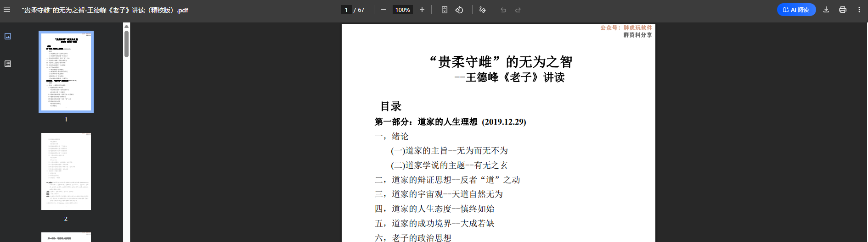Open the hamburger sidebar menu
Viewport: 868px width, 242px height.
pos(7,10)
